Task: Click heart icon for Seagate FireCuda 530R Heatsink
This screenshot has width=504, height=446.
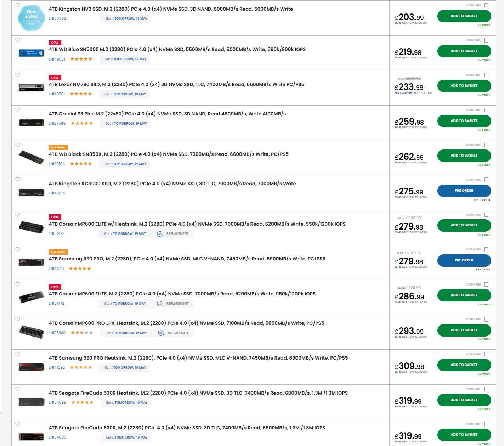Action: tap(18, 389)
